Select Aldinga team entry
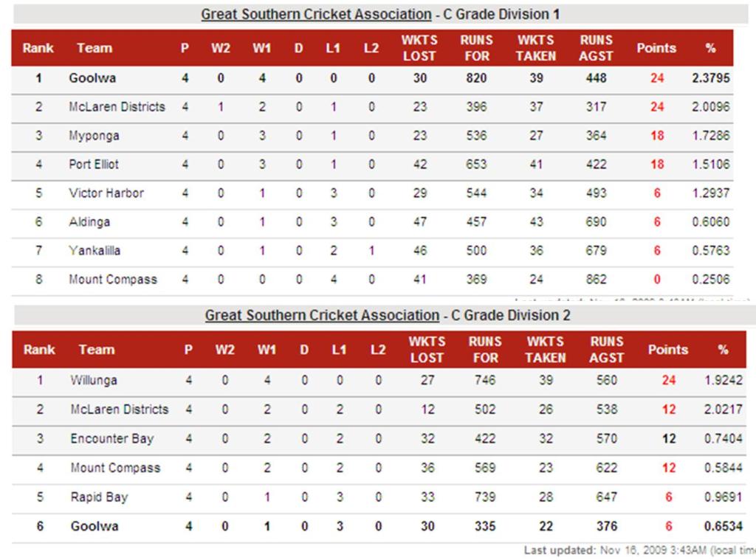Viewport: 756px width, 560px height. click(89, 221)
